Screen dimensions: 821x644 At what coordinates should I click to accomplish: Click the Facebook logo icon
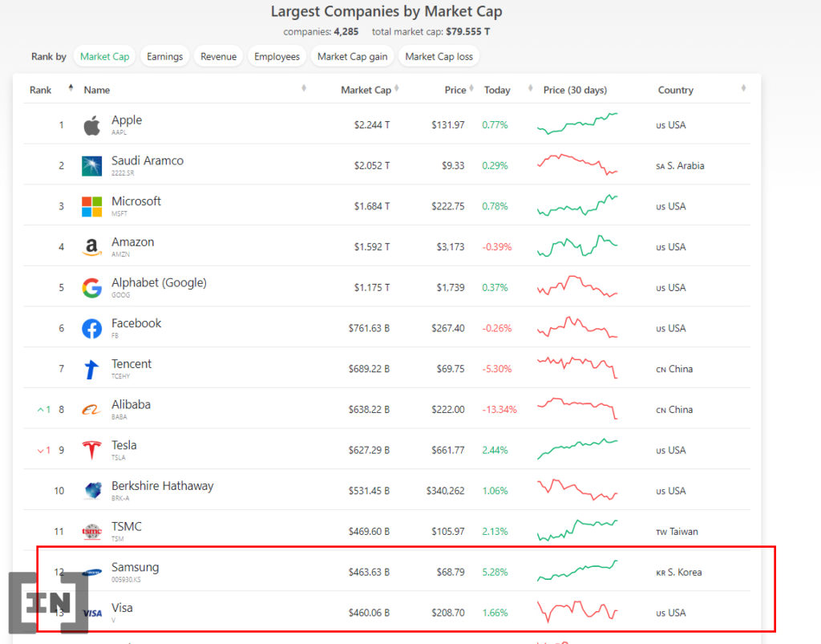(x=91, y=328)
